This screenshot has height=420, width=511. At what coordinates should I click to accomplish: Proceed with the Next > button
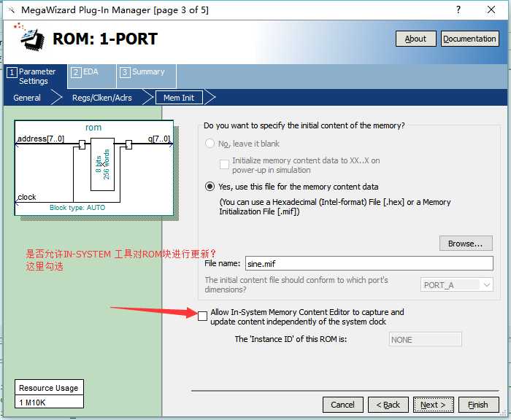434,405
